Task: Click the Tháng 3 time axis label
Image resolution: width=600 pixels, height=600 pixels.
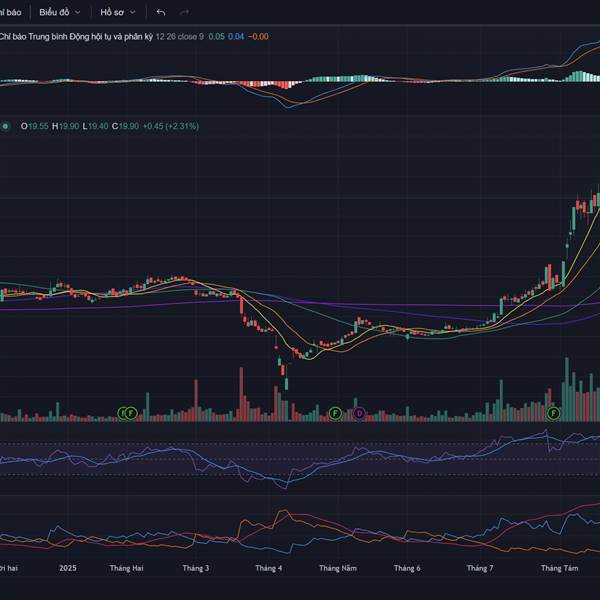Action: [196, 568]
